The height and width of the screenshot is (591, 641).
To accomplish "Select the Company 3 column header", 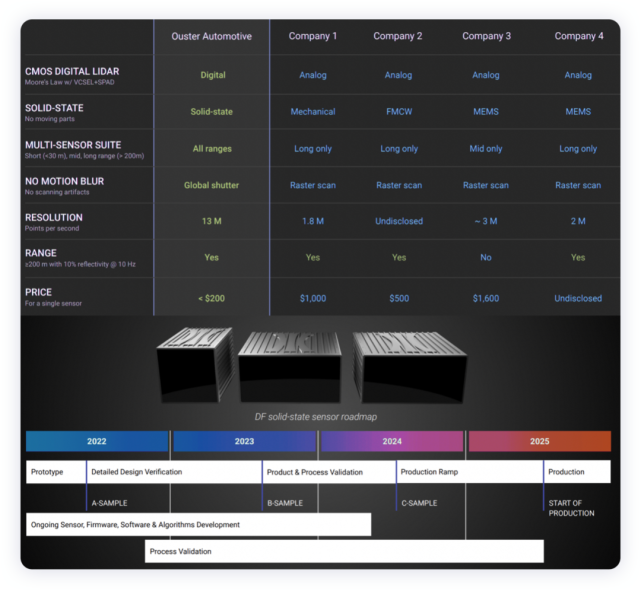I will (x=486, y=36).
